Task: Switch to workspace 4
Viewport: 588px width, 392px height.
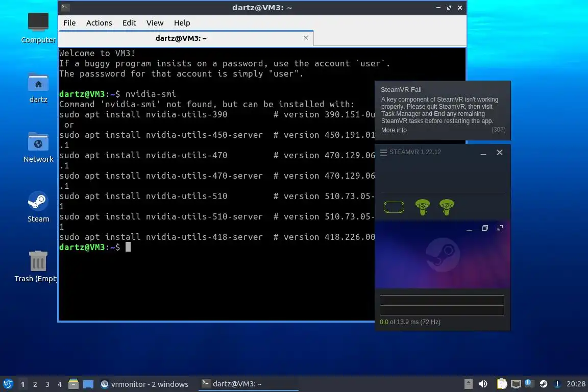Action: [x=60, y=384]
